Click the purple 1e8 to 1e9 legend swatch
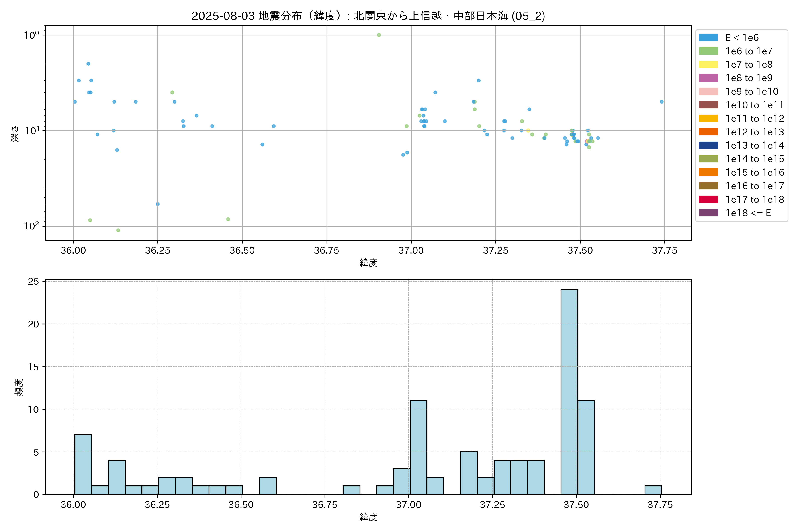Viewport: 798px width, 532px height. [708, 78]
